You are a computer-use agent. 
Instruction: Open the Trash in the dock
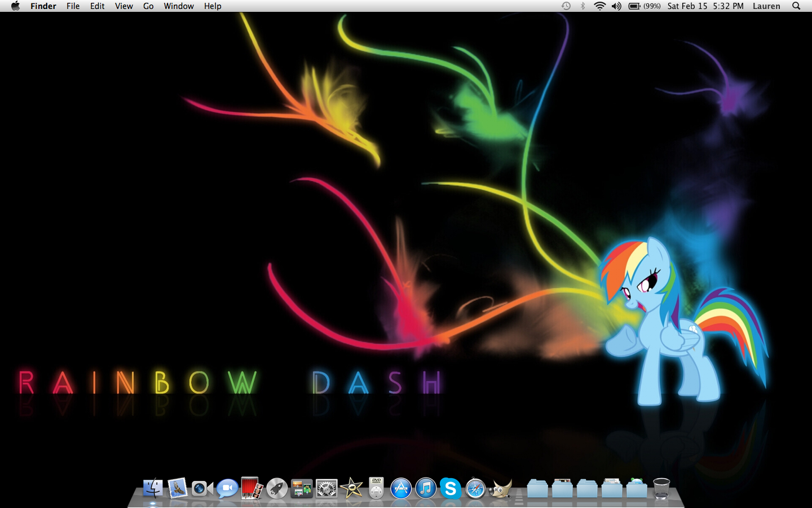tap(661, 488)
